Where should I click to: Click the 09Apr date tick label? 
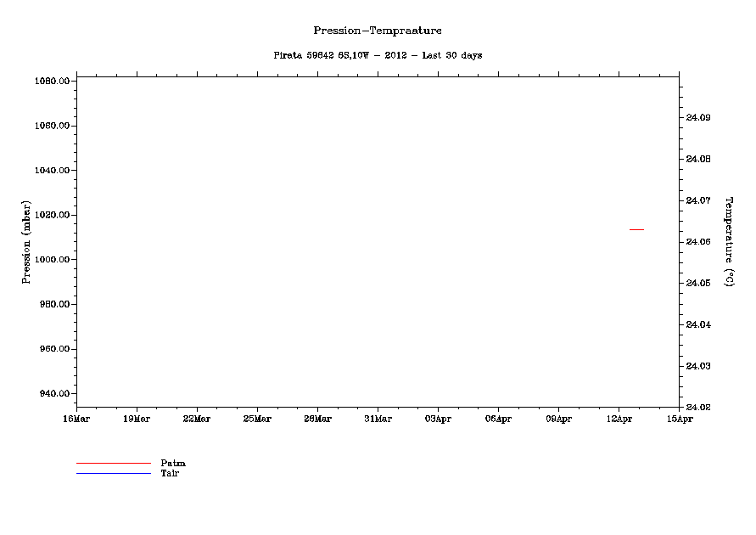558,418
